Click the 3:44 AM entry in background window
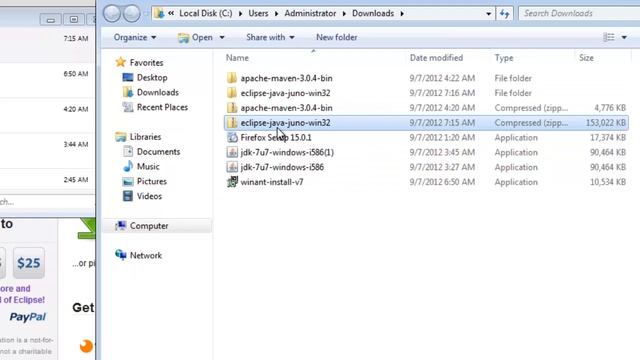Image resolution: width=640 pixels, height=360 pixels. pos(76,144)
